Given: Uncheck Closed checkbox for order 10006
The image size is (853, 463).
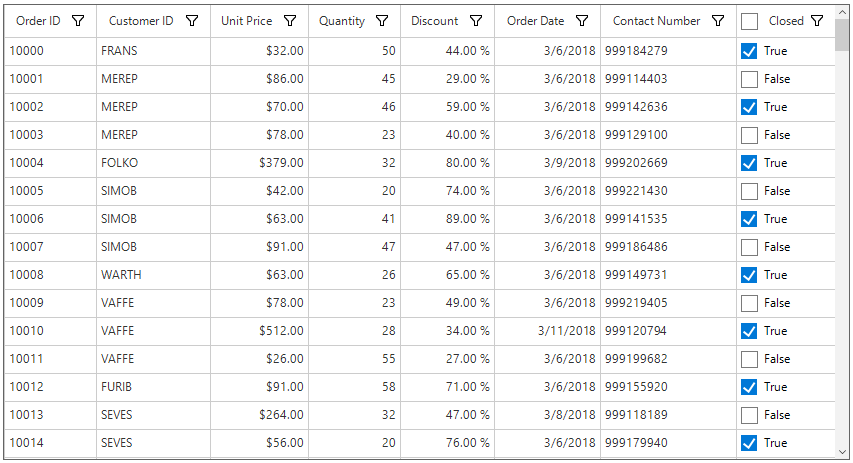Looking at the screenshot, I should point(749,219).
